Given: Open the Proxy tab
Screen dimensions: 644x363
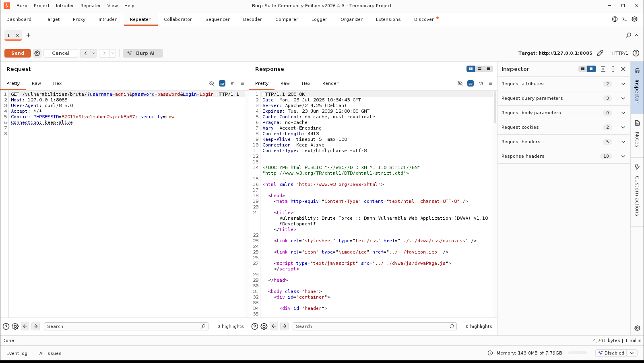Looking at the screenshot, I should click(x=79, y=19).
